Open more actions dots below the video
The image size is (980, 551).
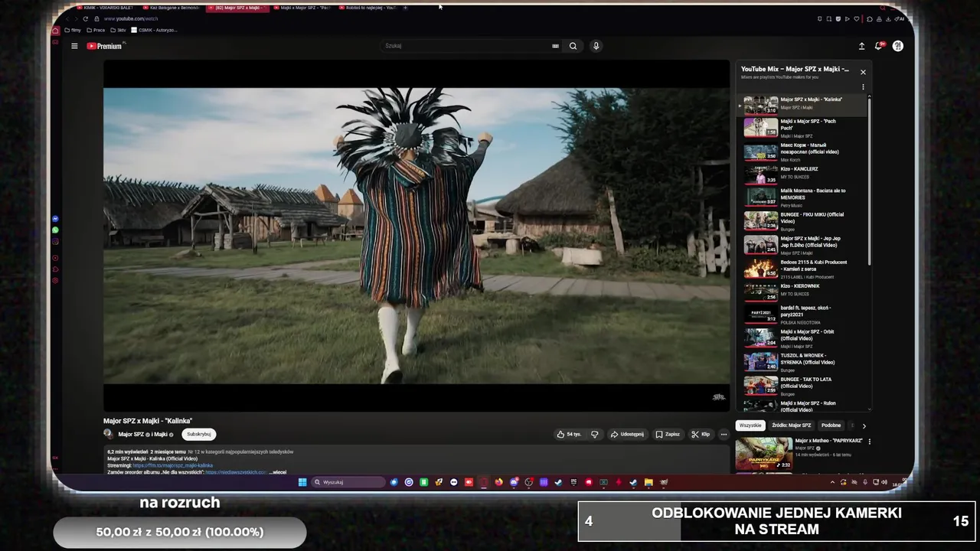tap(724, 434)
